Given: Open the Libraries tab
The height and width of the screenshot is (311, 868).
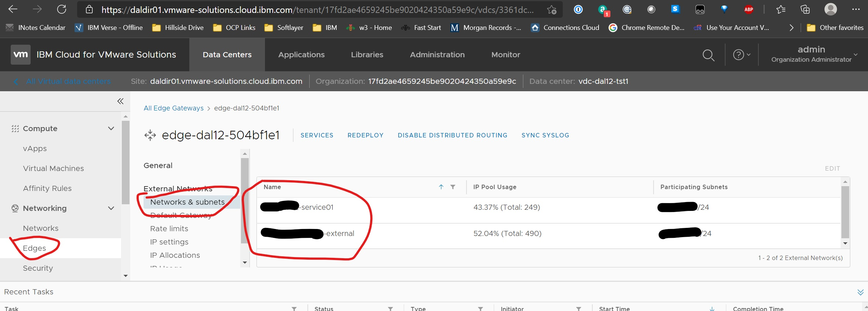Looking at the screenshot, I should 367,55.
